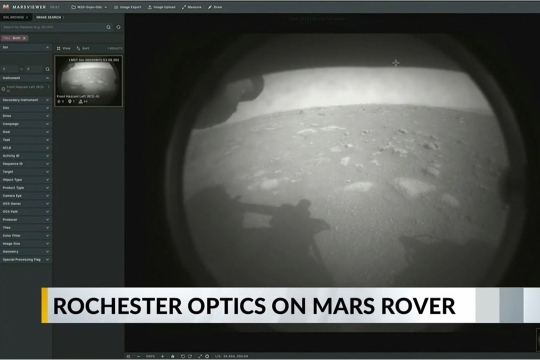Click the circular icon after expand arrows
This screenshot has height=360, width=540.
207,356
